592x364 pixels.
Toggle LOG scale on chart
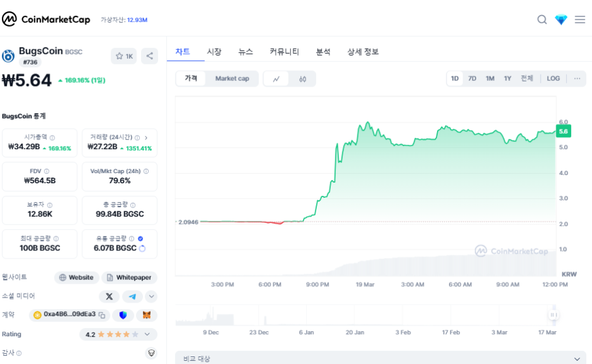(x=553, y=78)
